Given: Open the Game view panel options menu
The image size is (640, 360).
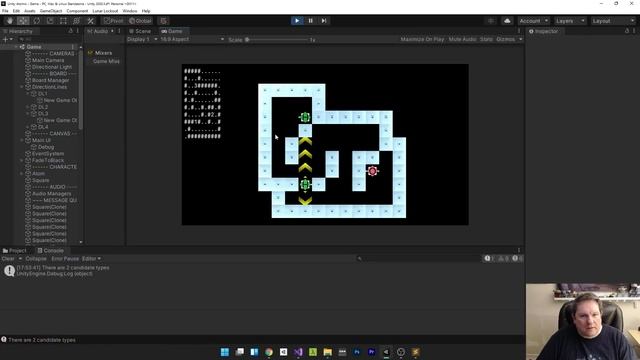Looking at the screenshot, I should point(519,31).
